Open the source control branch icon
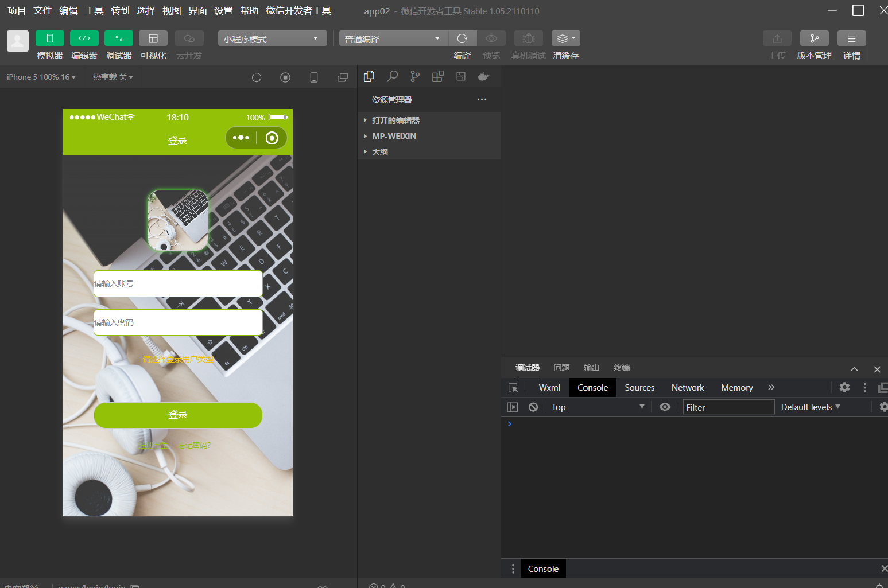The width and height of the screenshot is (888, 588). 415,76
